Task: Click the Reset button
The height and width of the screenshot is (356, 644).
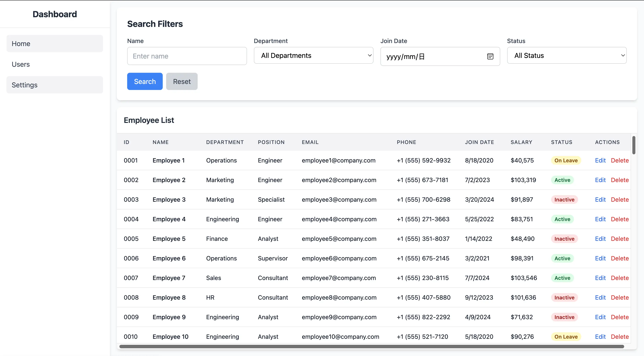Action: [182, 81]
